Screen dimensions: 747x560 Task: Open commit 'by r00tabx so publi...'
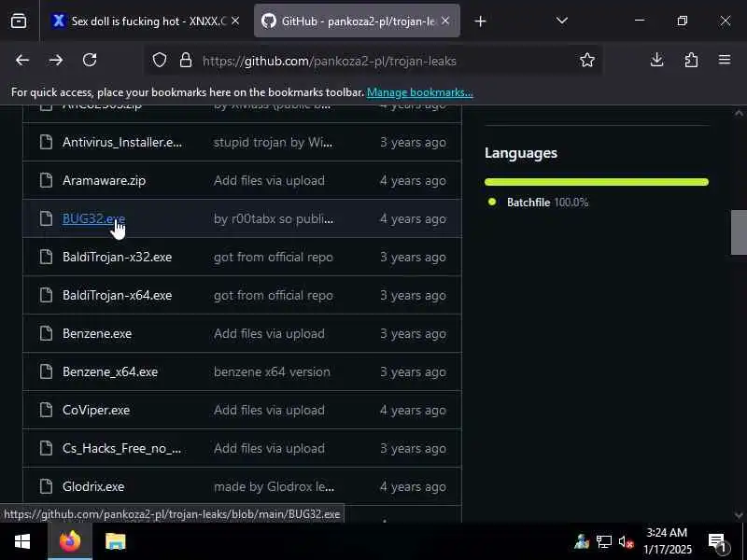coord(274,218)
